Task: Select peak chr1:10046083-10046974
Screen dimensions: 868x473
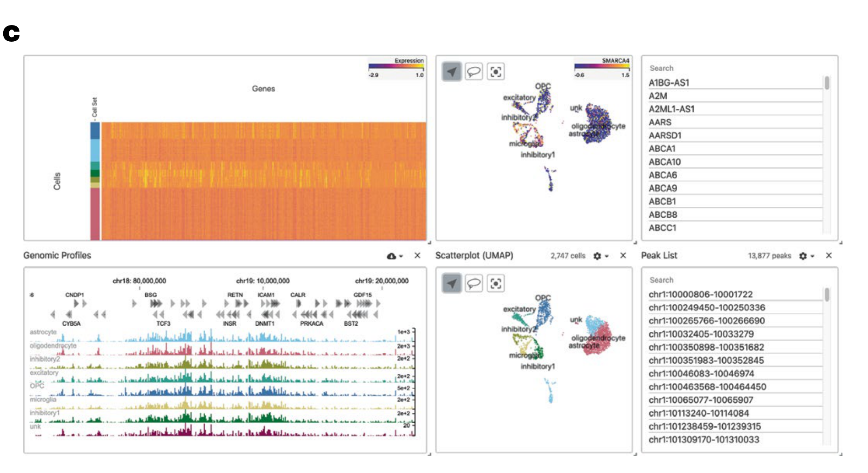Action: [x=701, y=373]
